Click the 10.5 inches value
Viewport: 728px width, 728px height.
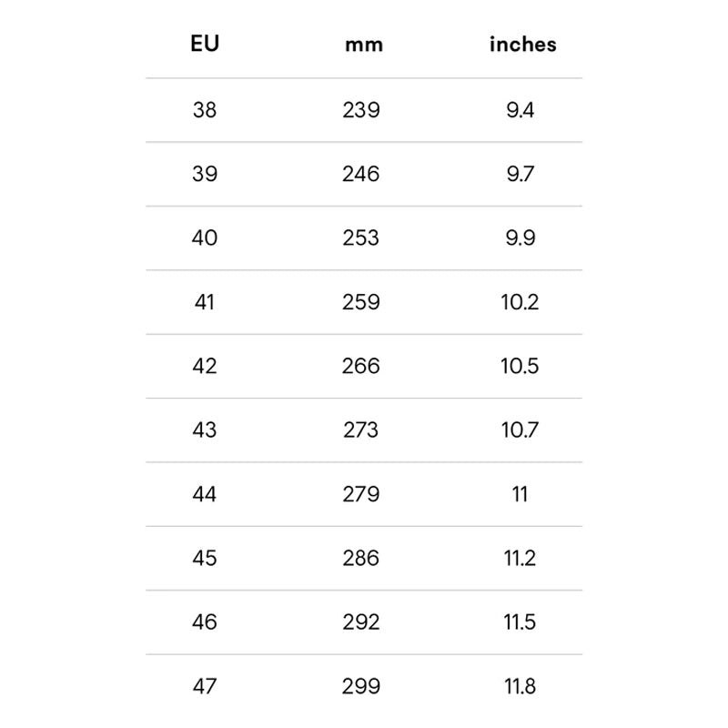pos(520,366)
